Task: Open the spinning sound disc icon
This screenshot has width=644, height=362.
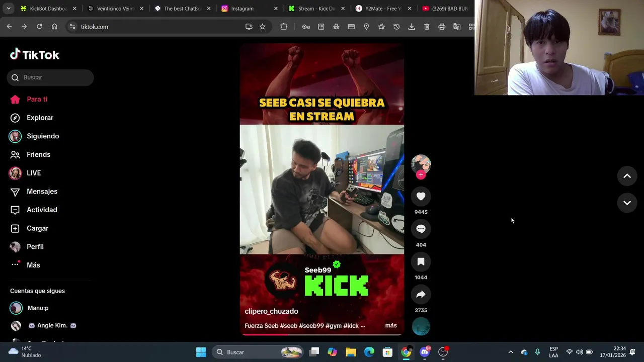Action: point(421,326)
